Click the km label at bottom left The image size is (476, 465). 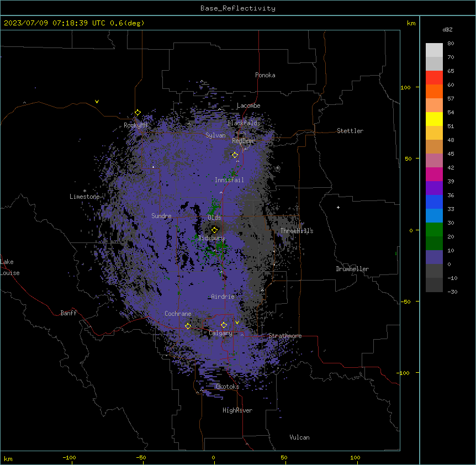click(8, 458)
